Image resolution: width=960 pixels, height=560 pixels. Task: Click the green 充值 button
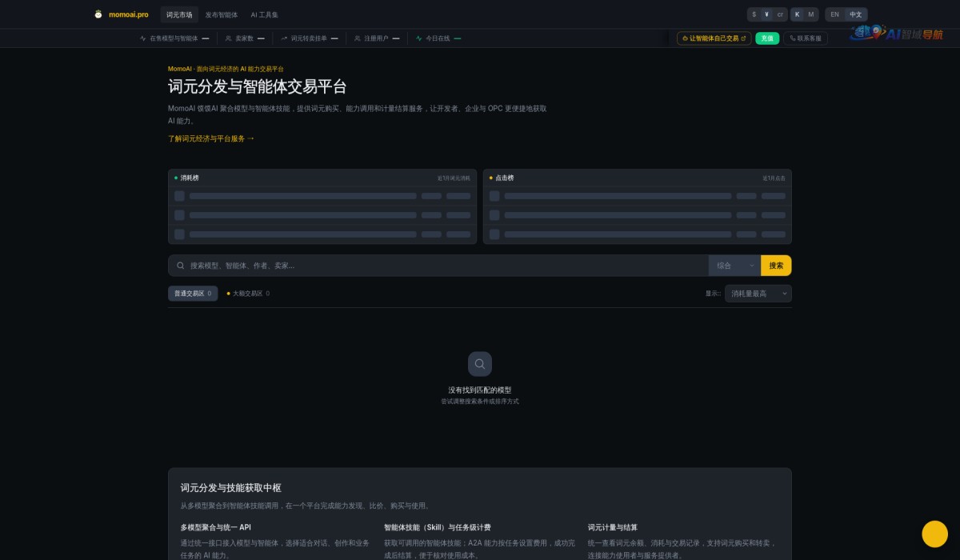pyautogui.click(x=767, y=38)
